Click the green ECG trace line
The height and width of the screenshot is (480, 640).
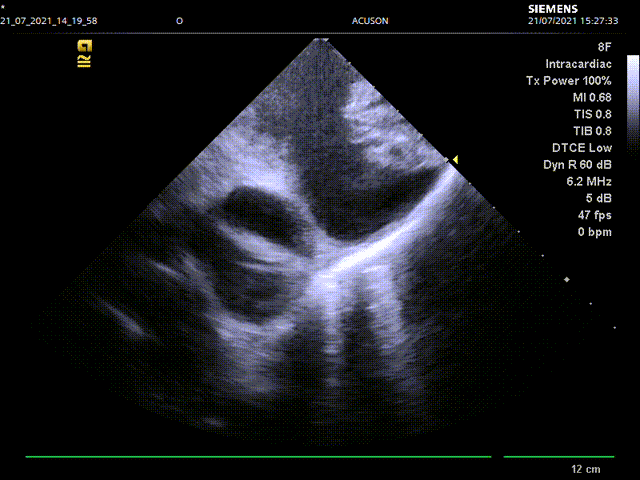tap(258, 457)
